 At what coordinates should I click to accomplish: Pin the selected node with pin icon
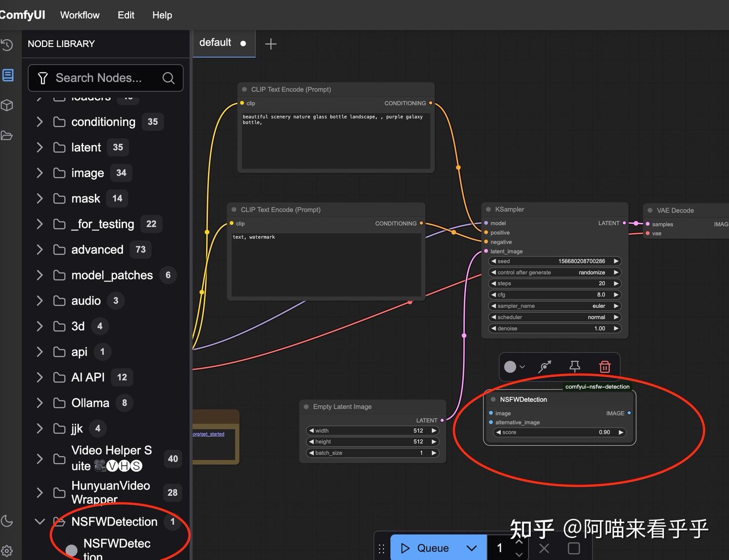(575, 367)
